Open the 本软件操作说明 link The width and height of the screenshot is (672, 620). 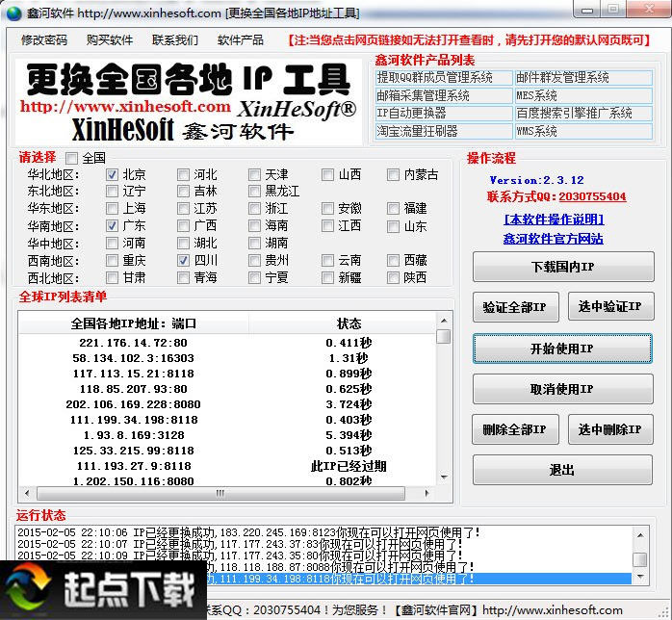point(555,220)
